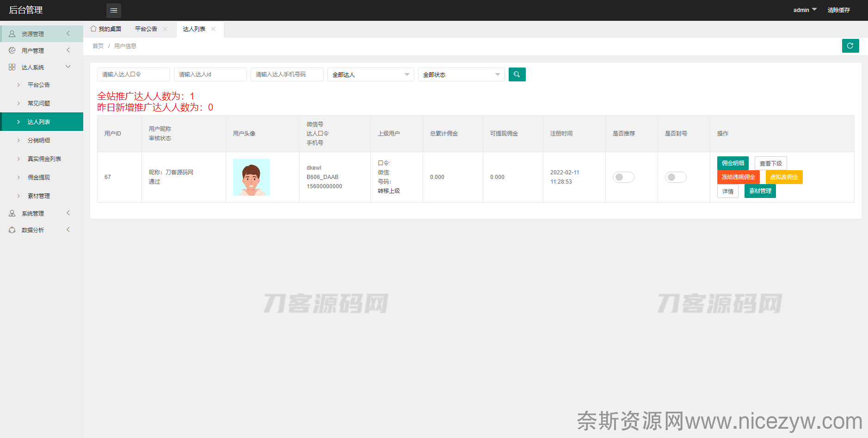The image size is (868, 438).
Task: Click the 冻结违规佣金 button
Action: coord(739,177)
